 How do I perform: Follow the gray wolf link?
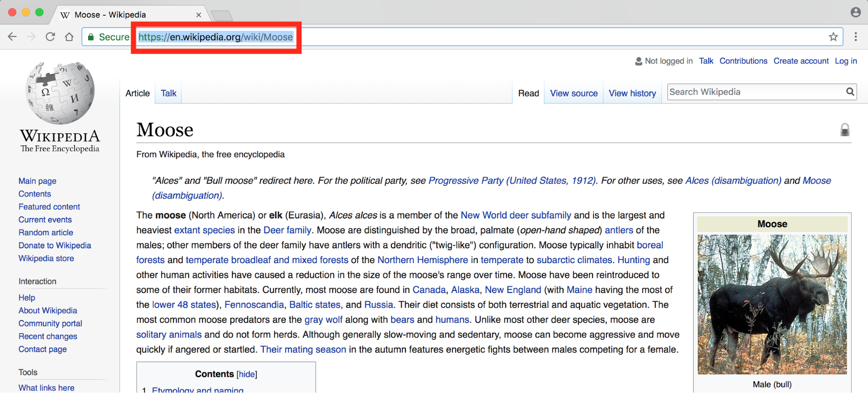coord(323,320)
